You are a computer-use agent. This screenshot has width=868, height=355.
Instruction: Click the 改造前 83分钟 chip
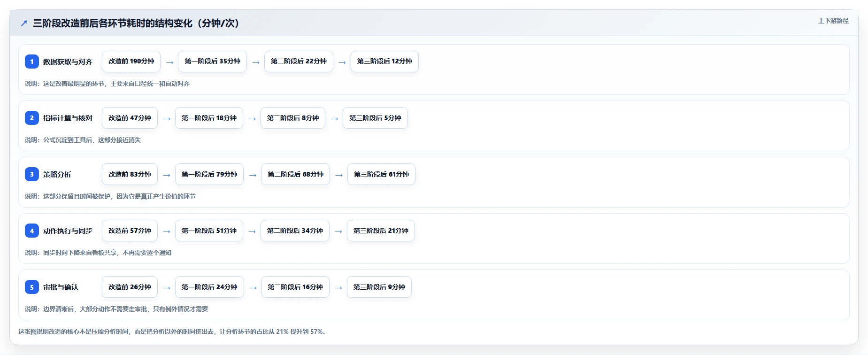pos(130,174)
